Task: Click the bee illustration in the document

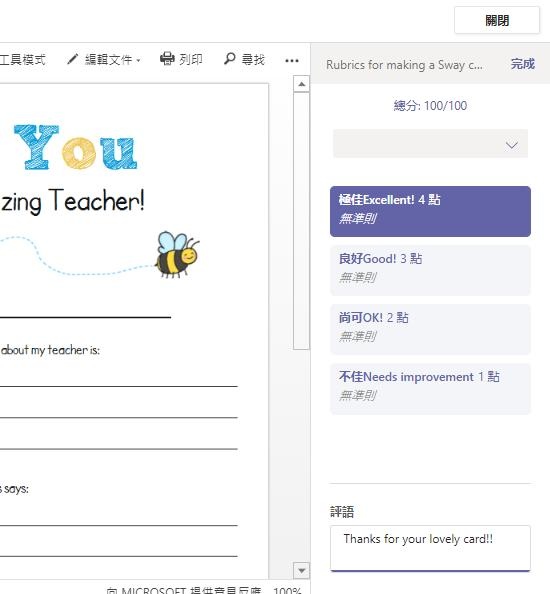Action: [177, 254]
